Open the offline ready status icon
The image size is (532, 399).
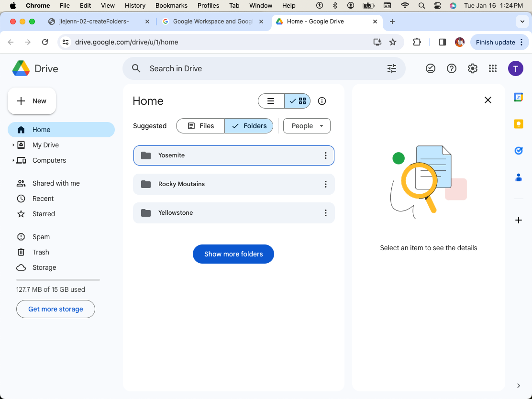pyautogui.click(x=430, y=68)
